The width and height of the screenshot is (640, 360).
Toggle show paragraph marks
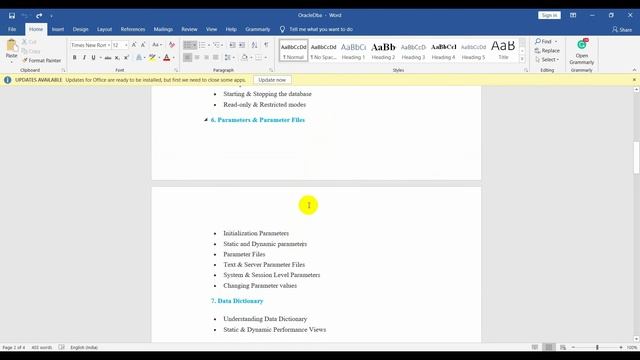266,45
